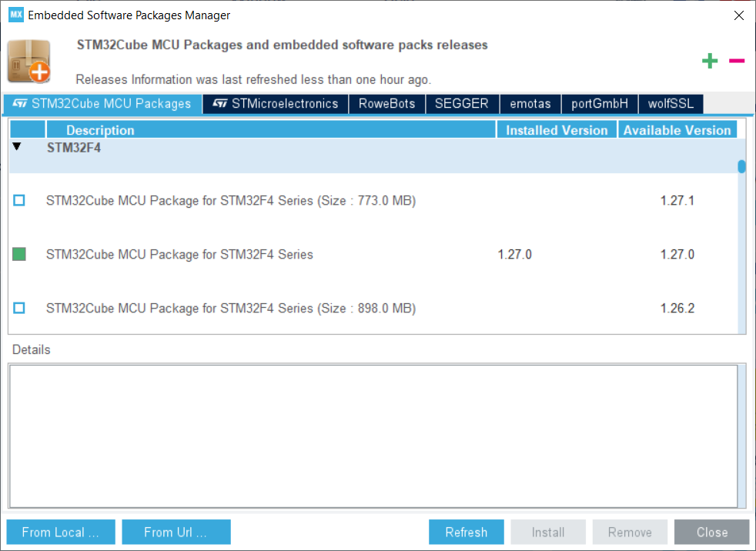The height and width of the screenshot is (551, 756).
Task: Select the SEGGER tab
Action: point(462,104)
